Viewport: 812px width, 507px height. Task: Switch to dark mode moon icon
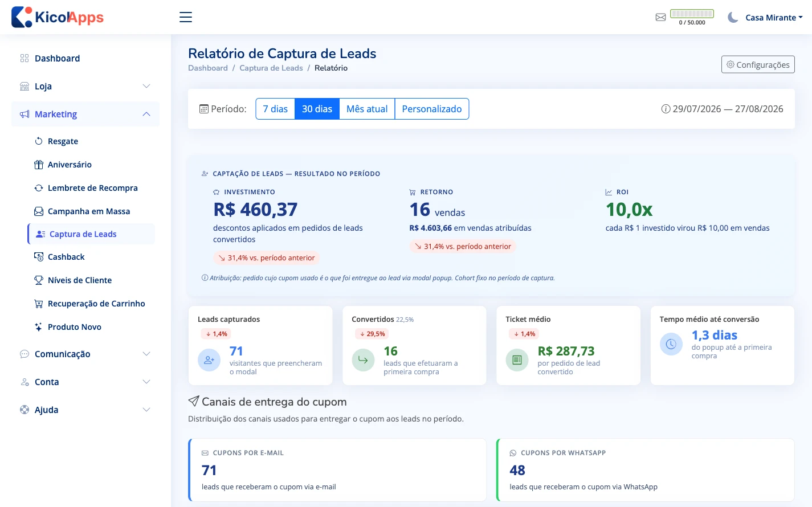[x=733, y=18]
